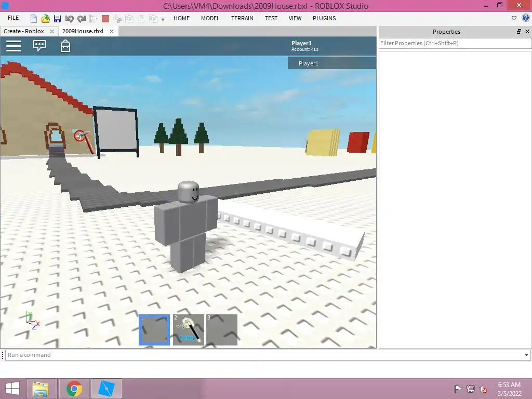Open the Action Center flag icon

(x=458, y=389)
